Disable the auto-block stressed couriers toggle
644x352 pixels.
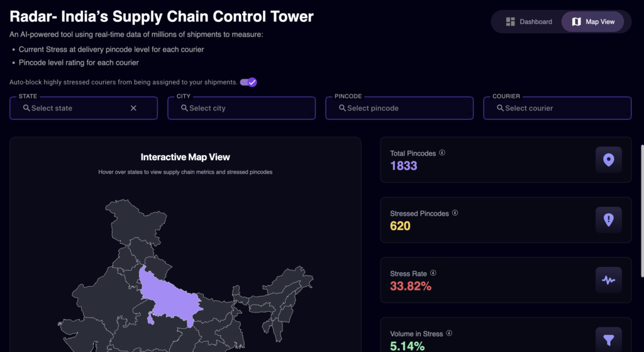[x=248, y=82]
